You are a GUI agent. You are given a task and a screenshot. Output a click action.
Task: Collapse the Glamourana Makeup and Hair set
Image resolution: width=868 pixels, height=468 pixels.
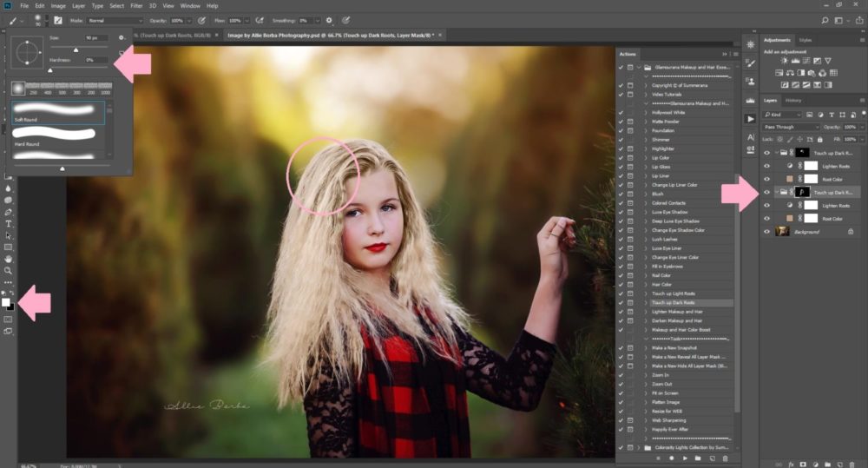[640, 68]
